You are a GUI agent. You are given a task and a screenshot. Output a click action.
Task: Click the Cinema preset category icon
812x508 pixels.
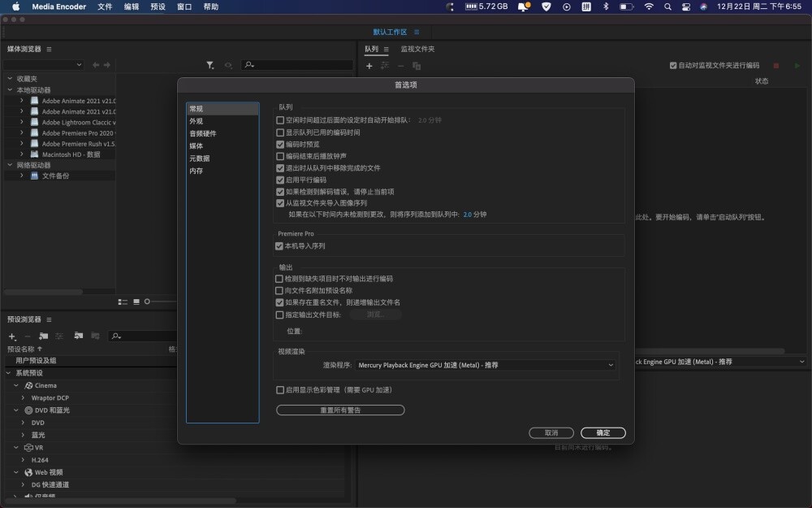pyautogui.click(x=29, y=385)
